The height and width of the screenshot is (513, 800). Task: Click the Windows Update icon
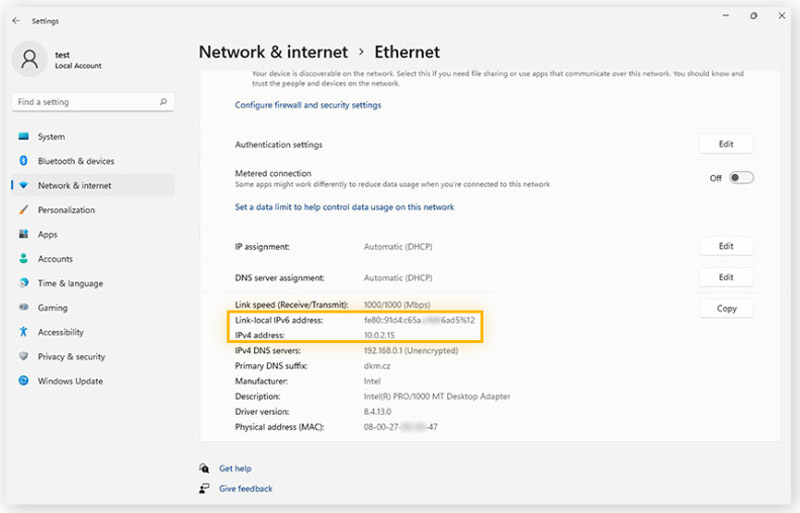click(x=23, y=381)
